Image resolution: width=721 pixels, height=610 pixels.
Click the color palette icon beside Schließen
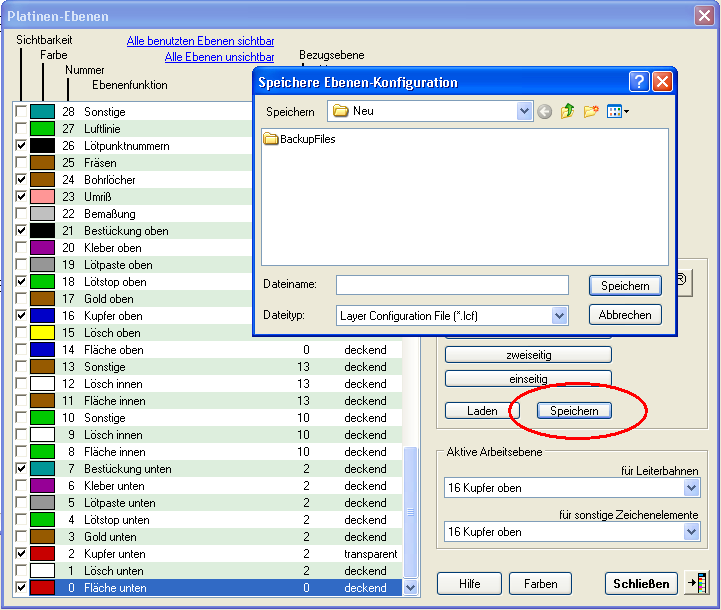[697, 583]
